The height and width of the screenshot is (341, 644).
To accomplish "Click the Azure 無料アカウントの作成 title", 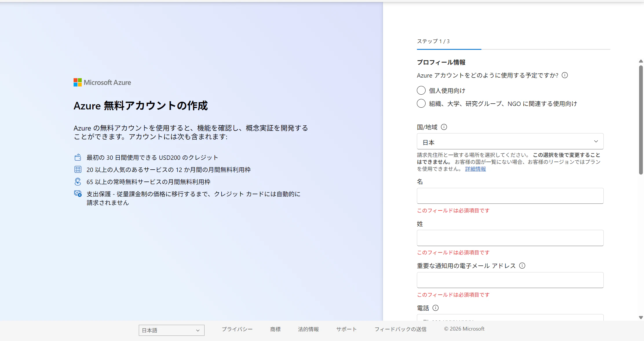I will [x=141, y=106].
